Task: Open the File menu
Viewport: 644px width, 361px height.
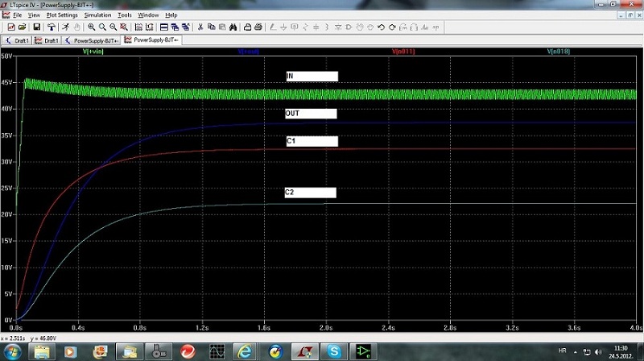Action: [17, 15]
